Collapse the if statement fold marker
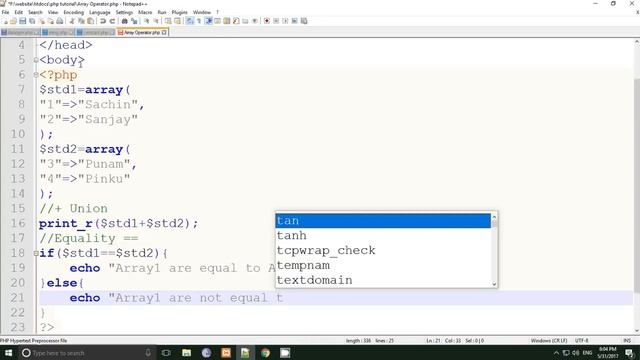This screenshot has width=640, height=360. tap(36, 253)
